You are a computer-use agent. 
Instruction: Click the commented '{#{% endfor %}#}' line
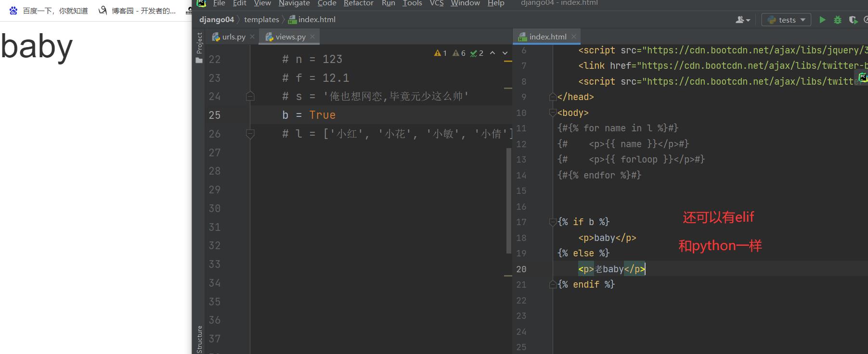599,175
